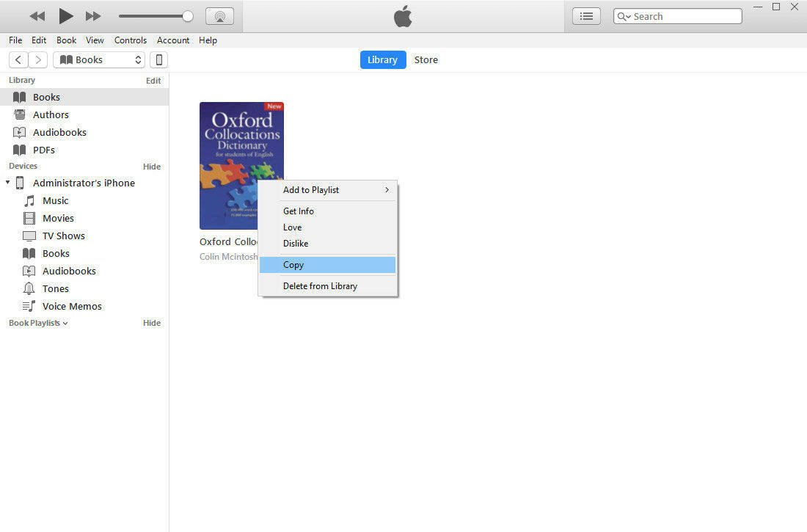Click the search magnifier dropdown icon
807x532 pixels.
(x=624, y=16)
